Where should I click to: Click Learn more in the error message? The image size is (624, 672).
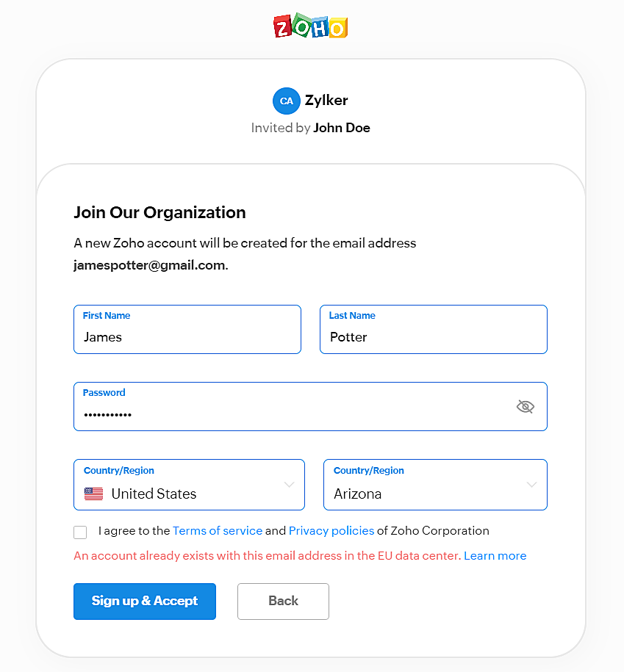point(495,555)
